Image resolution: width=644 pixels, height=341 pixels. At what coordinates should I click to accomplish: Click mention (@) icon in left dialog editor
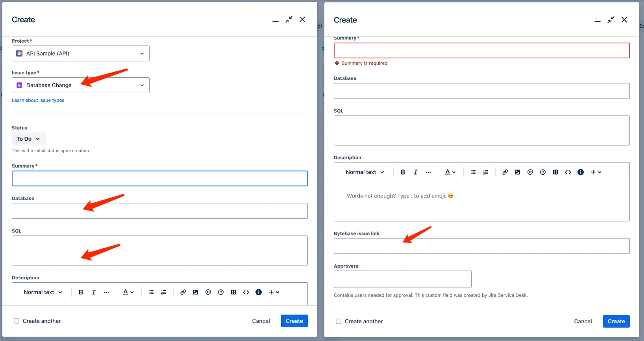tap(208, 292)
